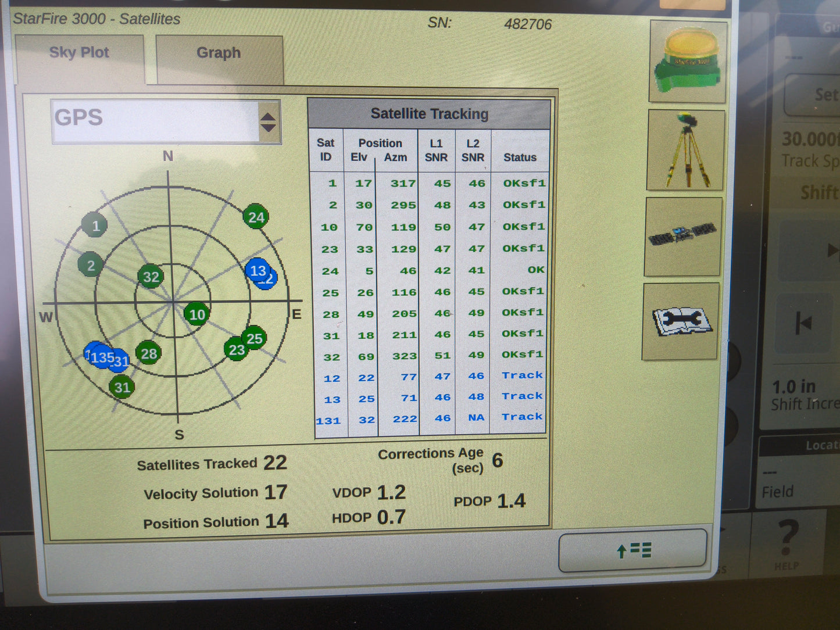Image resolution: width=840 pixels, height=630 pixels.
Task: Click the OK status for satellite 24
Action: [536, 270]
